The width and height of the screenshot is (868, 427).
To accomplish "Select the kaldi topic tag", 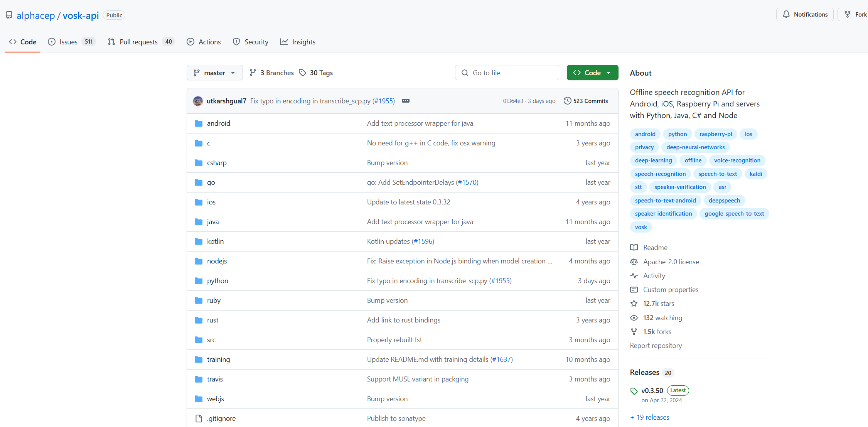I will [756, 174].
